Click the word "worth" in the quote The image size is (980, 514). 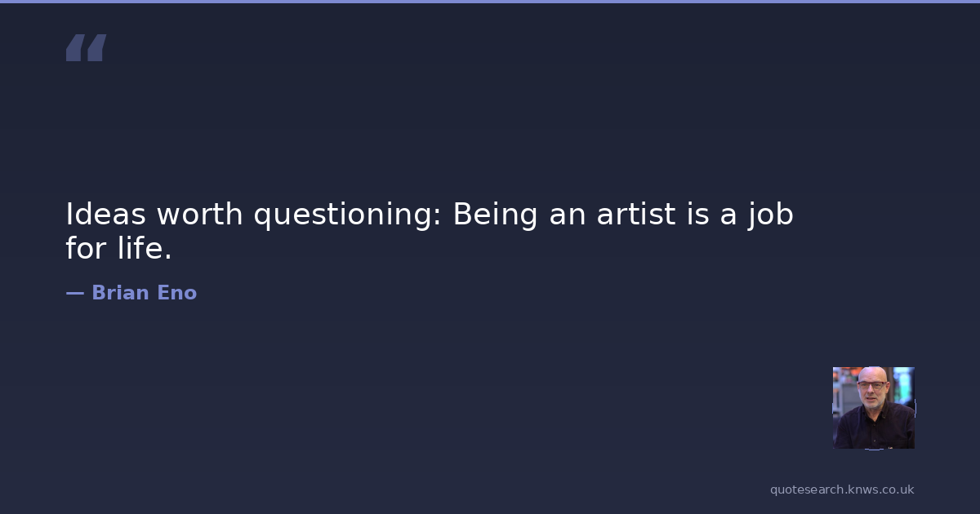click(x=199, y=215)
